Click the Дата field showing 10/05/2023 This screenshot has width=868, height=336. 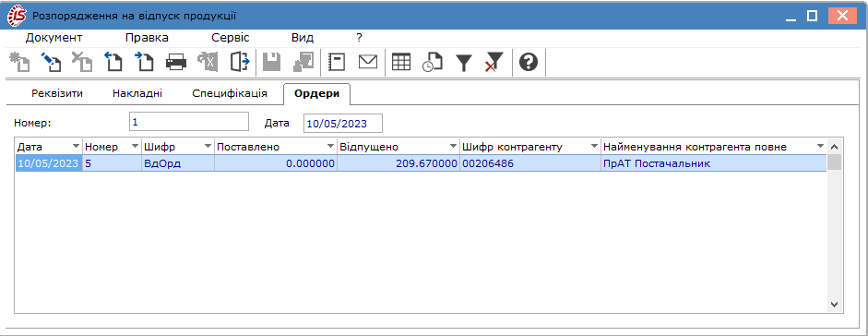click(342, 124)
